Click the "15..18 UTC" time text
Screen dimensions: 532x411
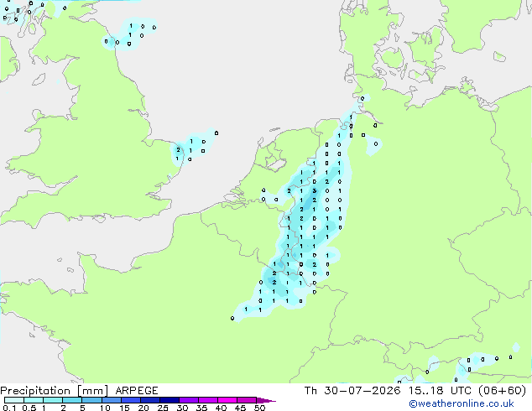pyautogui.click(x=440, y=391)
